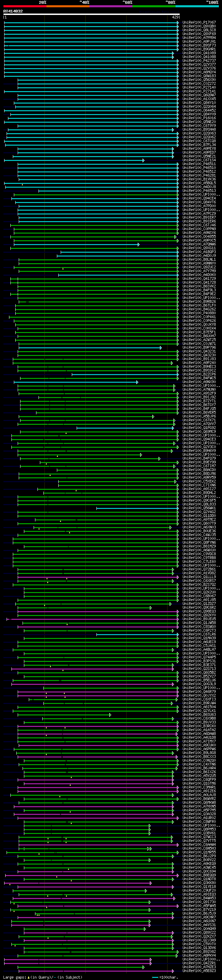Viewport: 222px width, 980px height.
Task: Select the UniRef100_B9GHR1 label
Action: [x=199, y=49]
